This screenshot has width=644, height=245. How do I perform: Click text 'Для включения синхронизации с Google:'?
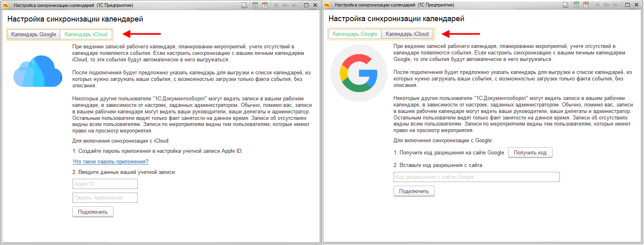click(x=443, y=141)
